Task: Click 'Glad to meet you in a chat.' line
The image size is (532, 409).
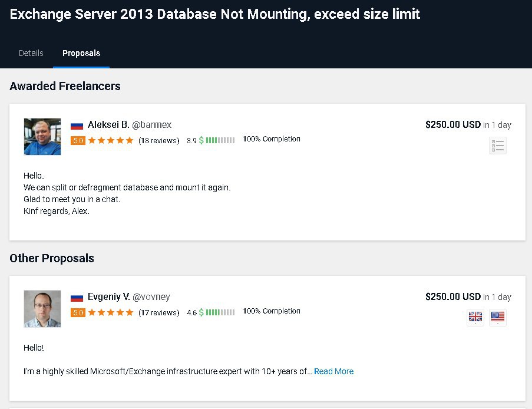Action: [x=72, y=199]
